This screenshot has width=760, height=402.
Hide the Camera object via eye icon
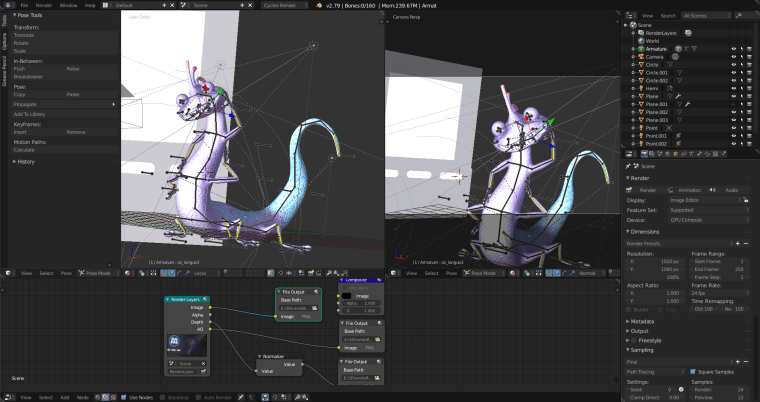(x=734, y=57)
